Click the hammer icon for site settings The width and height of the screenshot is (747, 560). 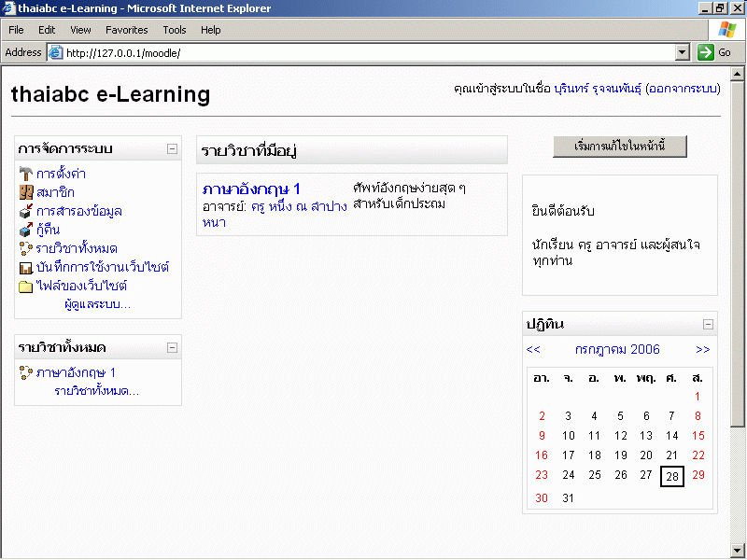tap(26, 174)
